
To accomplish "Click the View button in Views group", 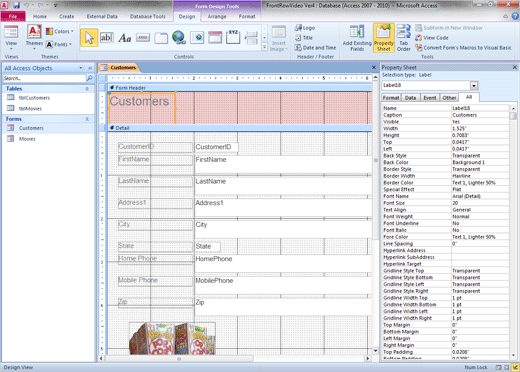I will [11, 38].
